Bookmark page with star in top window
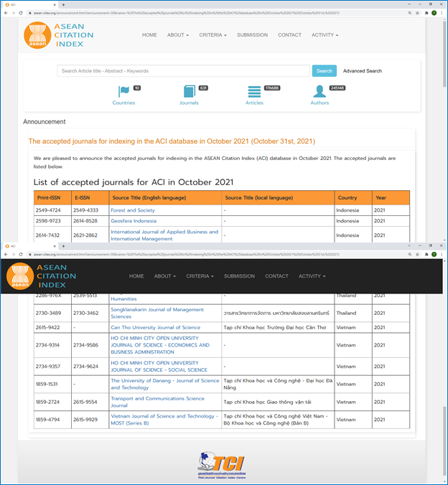 tap(417, 13)
